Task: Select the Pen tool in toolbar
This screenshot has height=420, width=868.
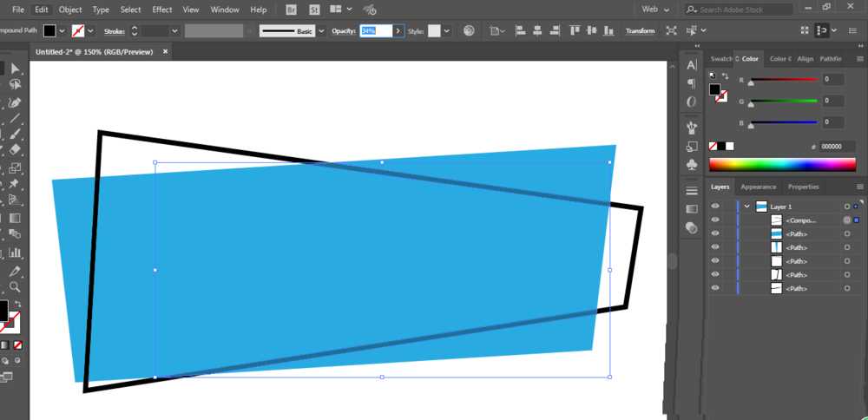Action: pyautogui.click(x=15, y=103)
